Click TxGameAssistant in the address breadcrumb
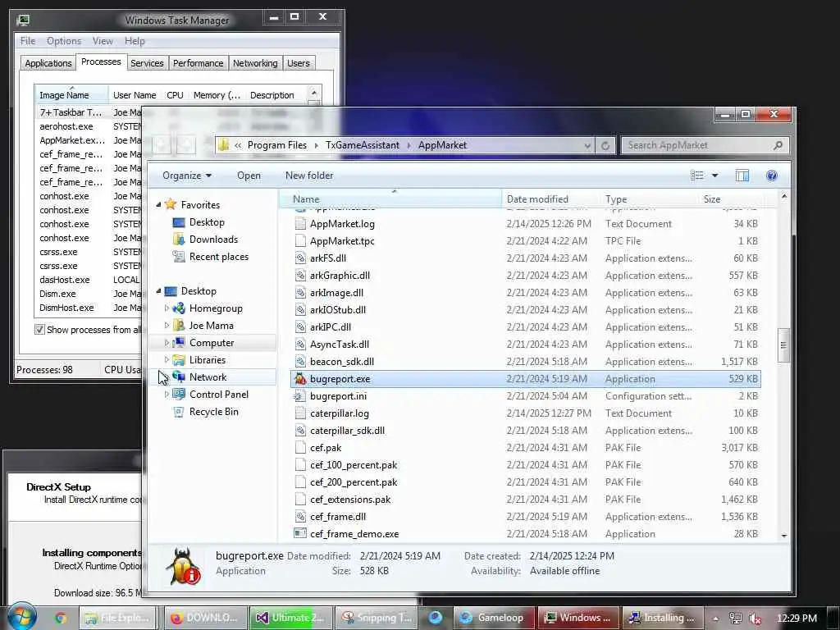Viewport: 840px width, 630px height. [x=362, y=145]
